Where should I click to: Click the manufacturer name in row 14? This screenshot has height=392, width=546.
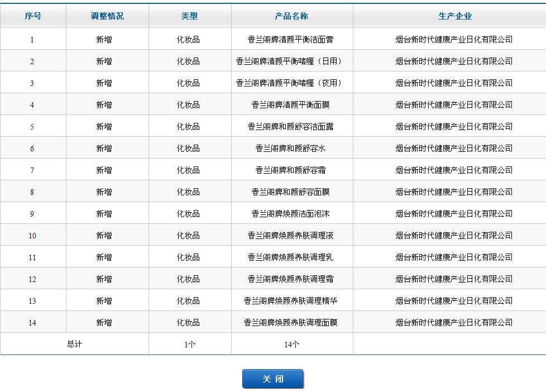coord(454,323)
